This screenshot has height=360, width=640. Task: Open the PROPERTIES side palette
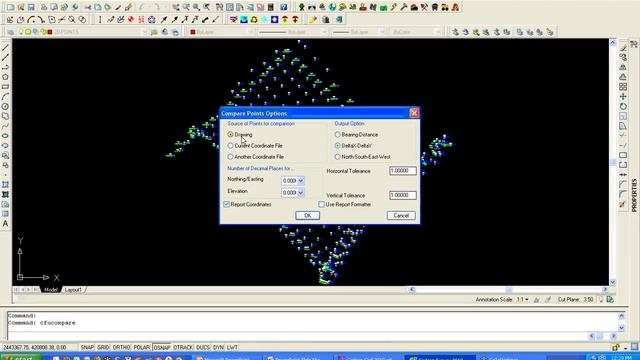(634, 195)
